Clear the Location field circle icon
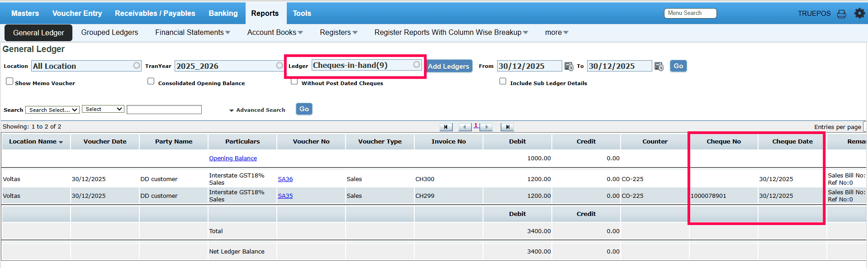The image size is (868, 268). (137, 66)
